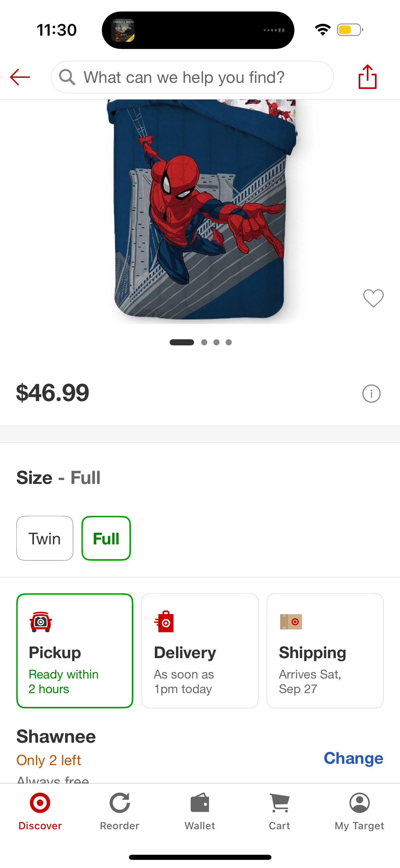Open the Cart tab
This screenshot has width=400, height=868.
coord(279,811)
